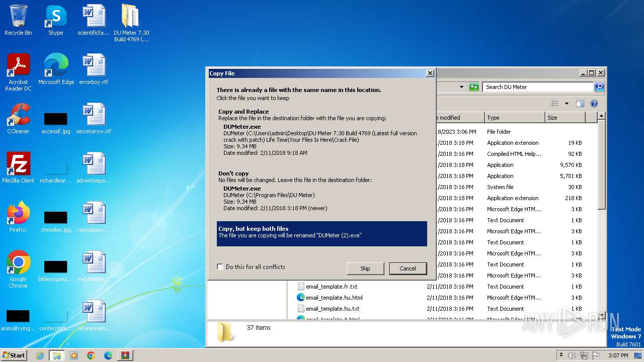Click Internet Explorer in the taskbar

click(40, 355)
